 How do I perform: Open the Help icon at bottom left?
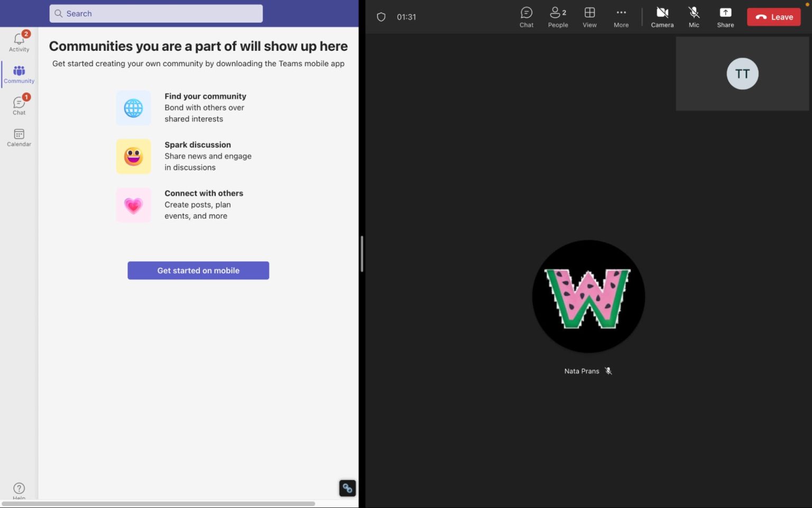click(x=19, y=488)
